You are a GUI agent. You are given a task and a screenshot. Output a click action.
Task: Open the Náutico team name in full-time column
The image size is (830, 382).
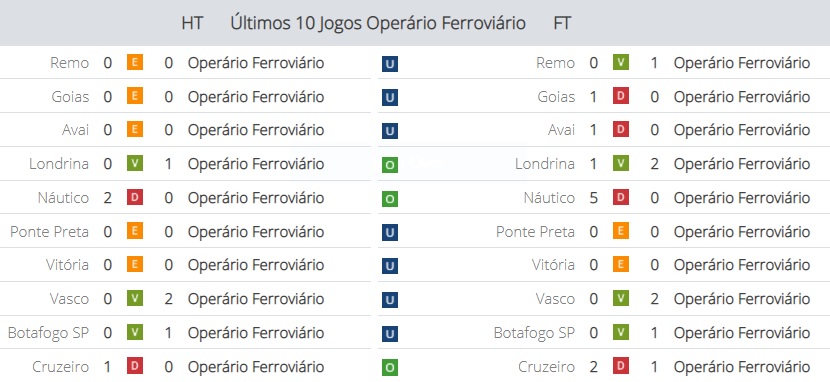549,198
